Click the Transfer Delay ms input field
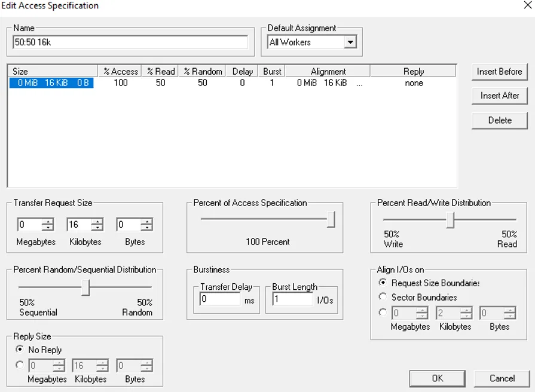The width and height of the screenshot is (535, 392). click(x=220, y=299)
